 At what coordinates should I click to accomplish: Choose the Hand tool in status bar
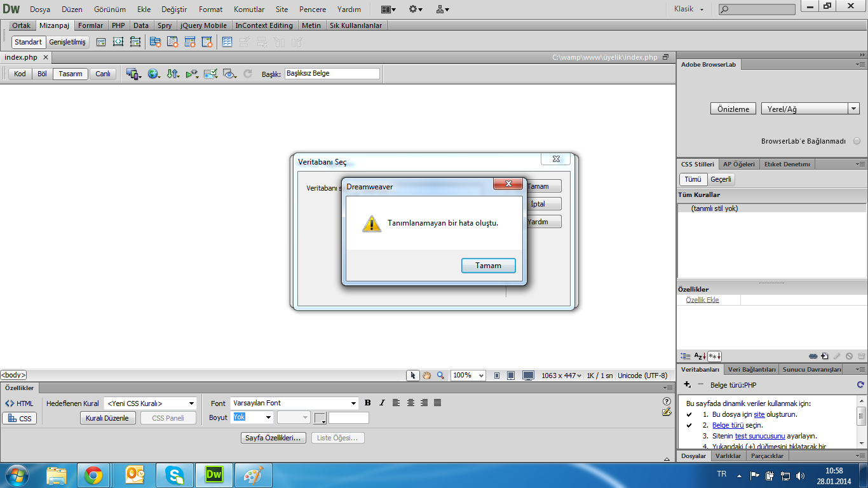point(427,376)
